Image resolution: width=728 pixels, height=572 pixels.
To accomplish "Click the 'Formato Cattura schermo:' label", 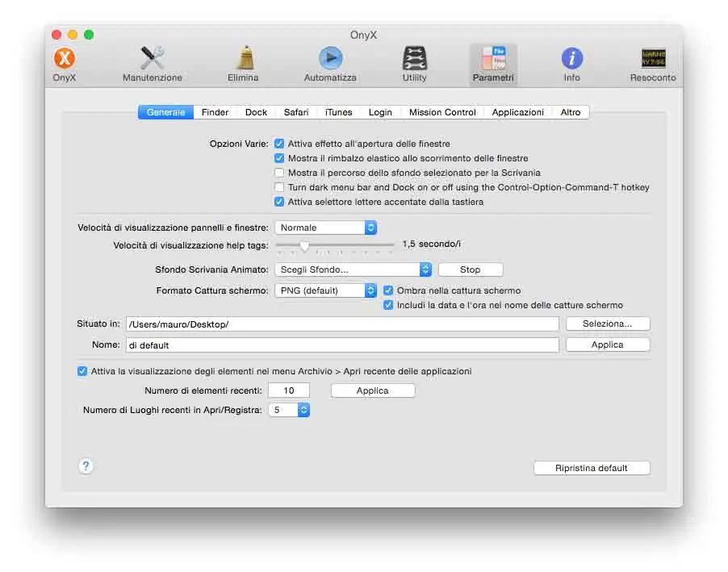I will (x=212, y=290).
